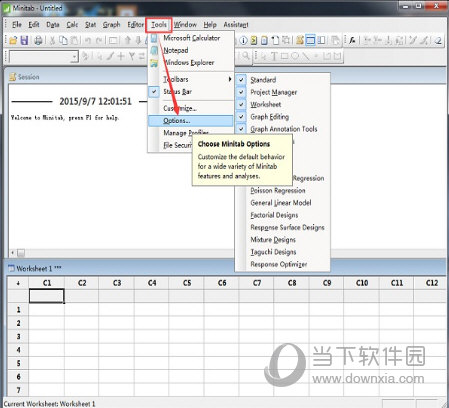
Task: Click the Print icon in toolbar
Action: [39, 41]
